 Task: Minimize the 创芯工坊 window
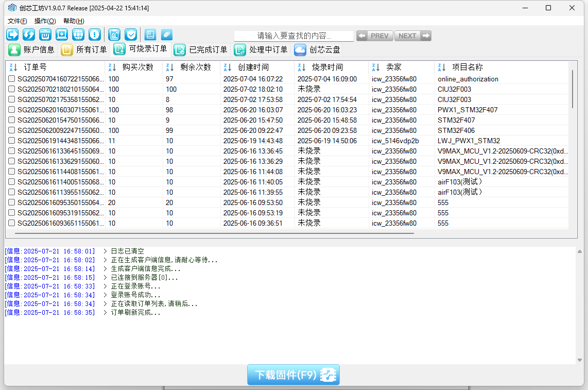pos(525,8)
